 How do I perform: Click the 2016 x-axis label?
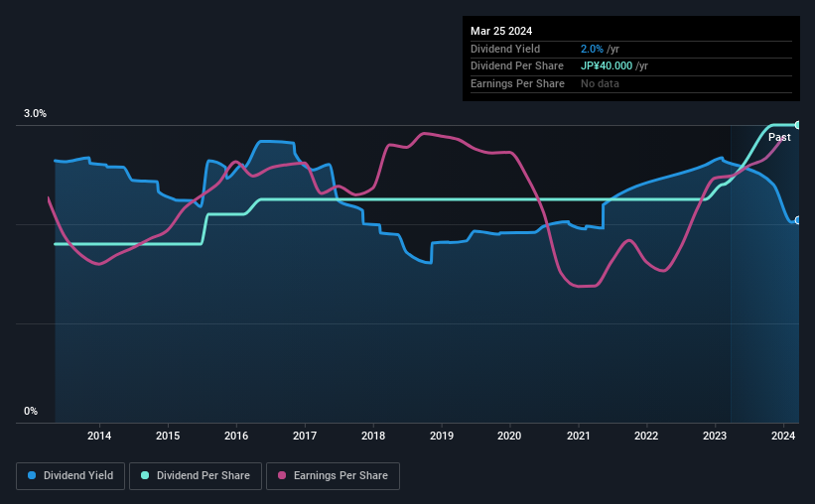tap(236, 436)
